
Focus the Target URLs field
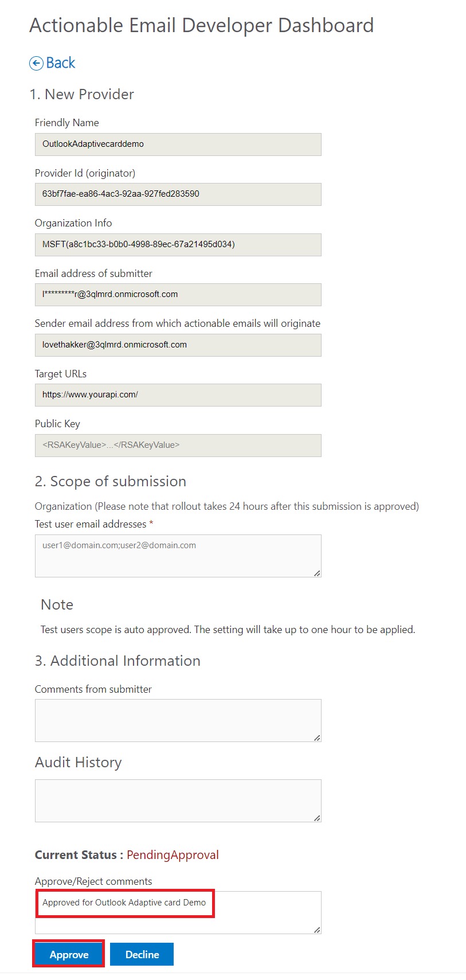(178, 395)
